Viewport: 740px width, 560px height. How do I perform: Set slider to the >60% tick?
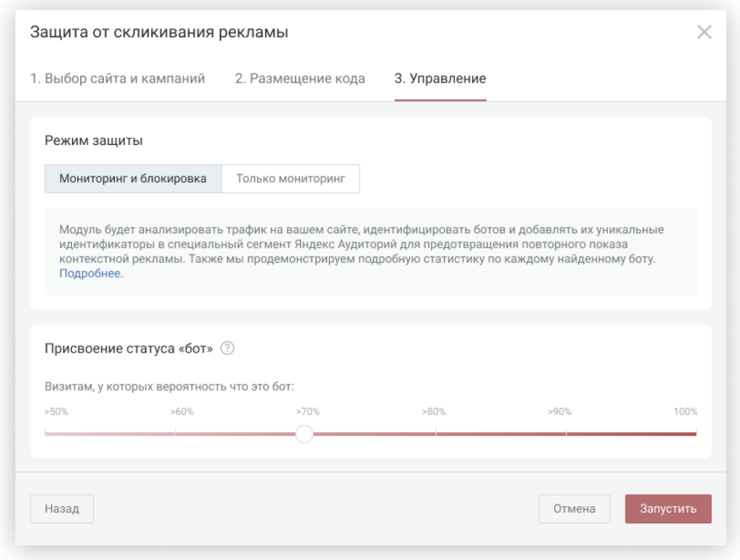pyautogui.click(x=175, y=434)
